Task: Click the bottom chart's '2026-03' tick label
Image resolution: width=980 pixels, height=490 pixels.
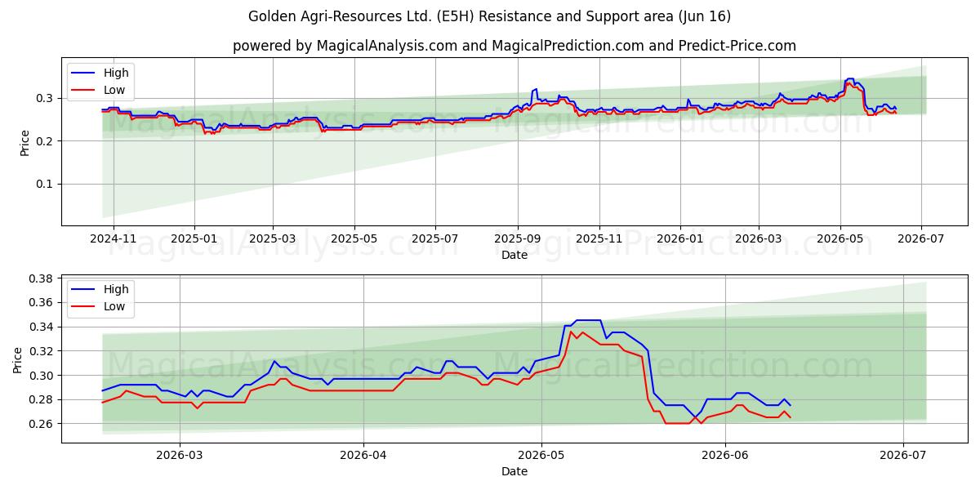Action: click(x=180, y=455)
